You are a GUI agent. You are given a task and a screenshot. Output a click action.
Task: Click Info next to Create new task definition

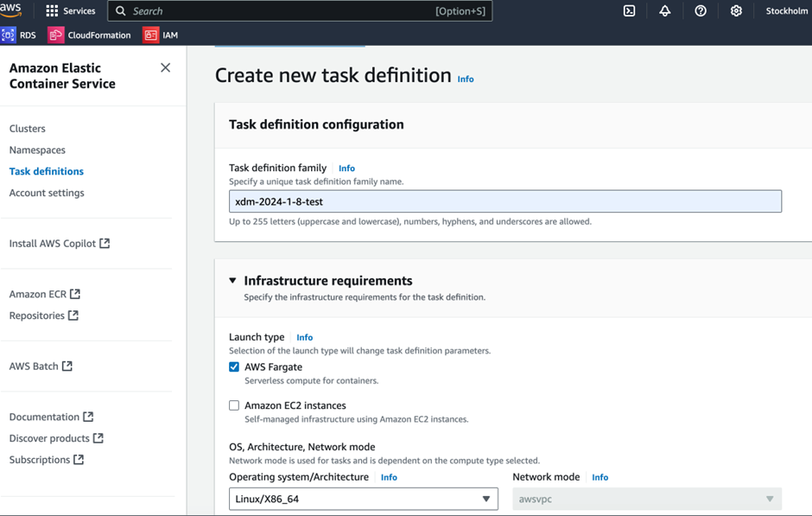pyautogui.click(x=466, y=79)
